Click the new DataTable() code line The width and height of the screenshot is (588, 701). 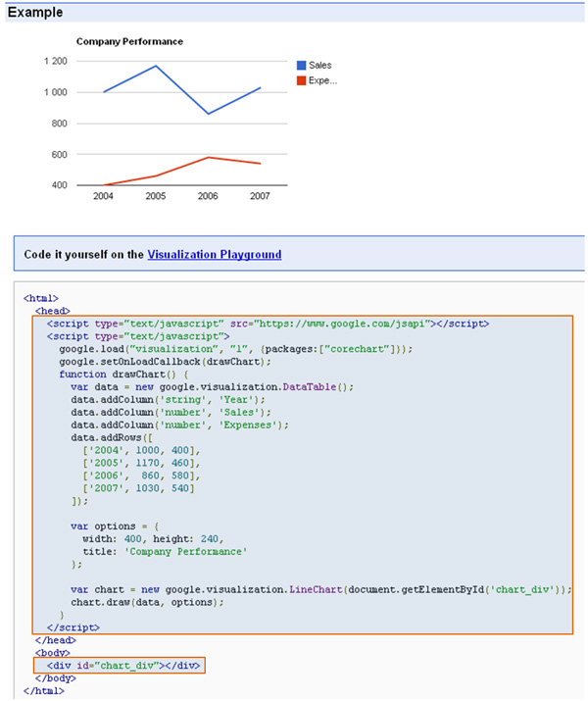(x=212, y=387)
